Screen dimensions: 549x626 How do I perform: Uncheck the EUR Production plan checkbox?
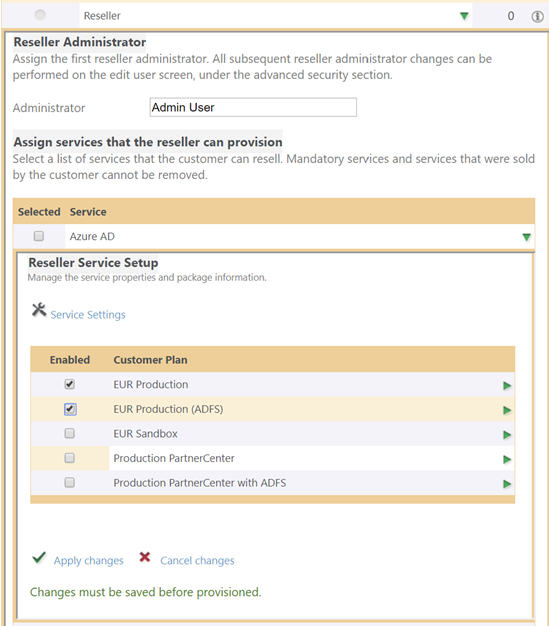[x=69, y=384]
